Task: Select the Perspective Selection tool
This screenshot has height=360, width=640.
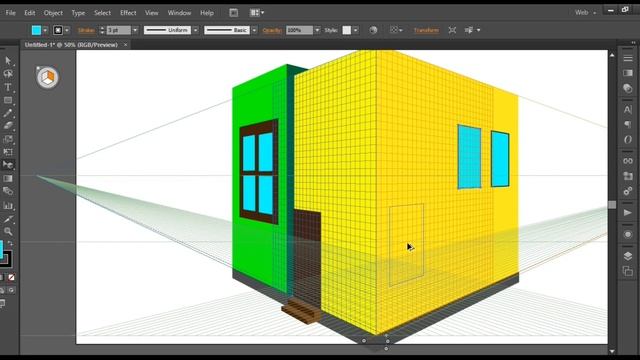Action: (8, 165)
